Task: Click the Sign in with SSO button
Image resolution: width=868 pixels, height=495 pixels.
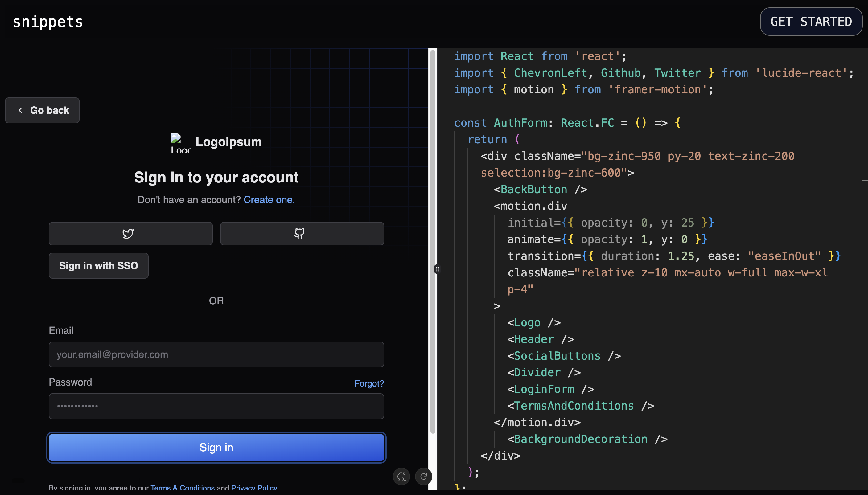Action: click(x=99, y=265)
